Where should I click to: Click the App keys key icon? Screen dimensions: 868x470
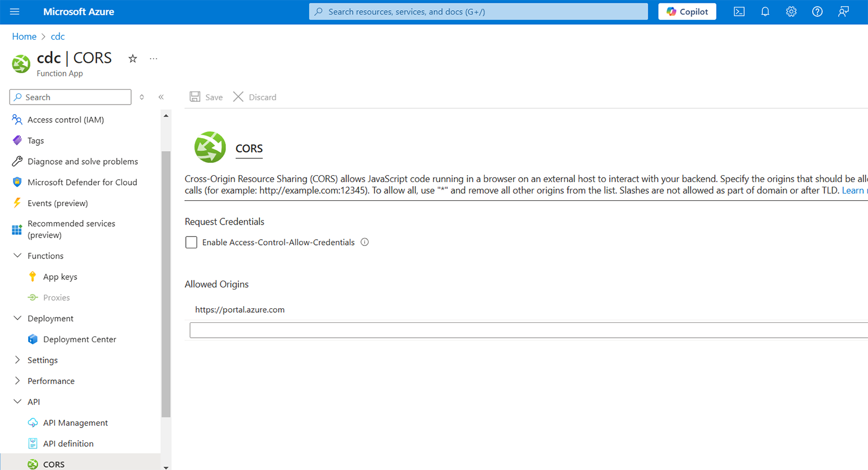[x=33, y=277]
